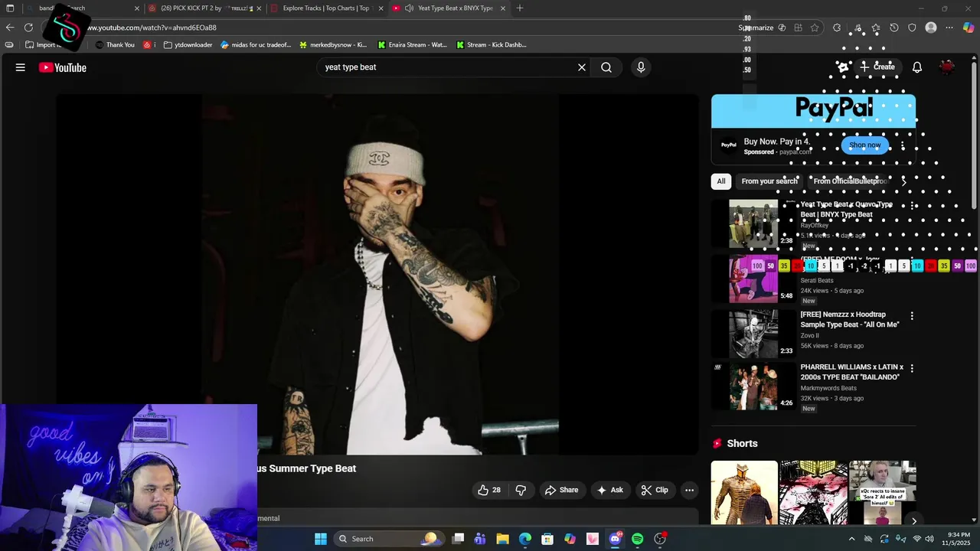Image resolution: width=980 pixels, height=551 pixels.
Task: Reload the page
Action: click(28, 28)
